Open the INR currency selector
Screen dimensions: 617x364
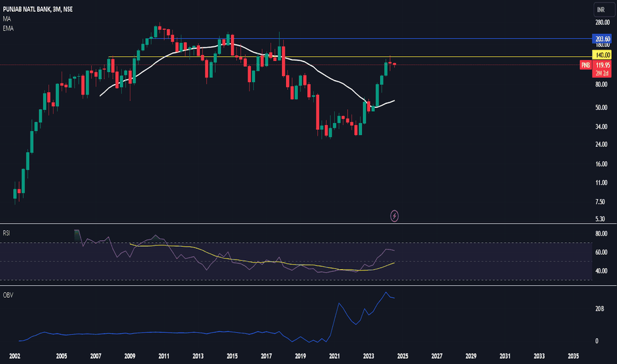click(604, 10)
